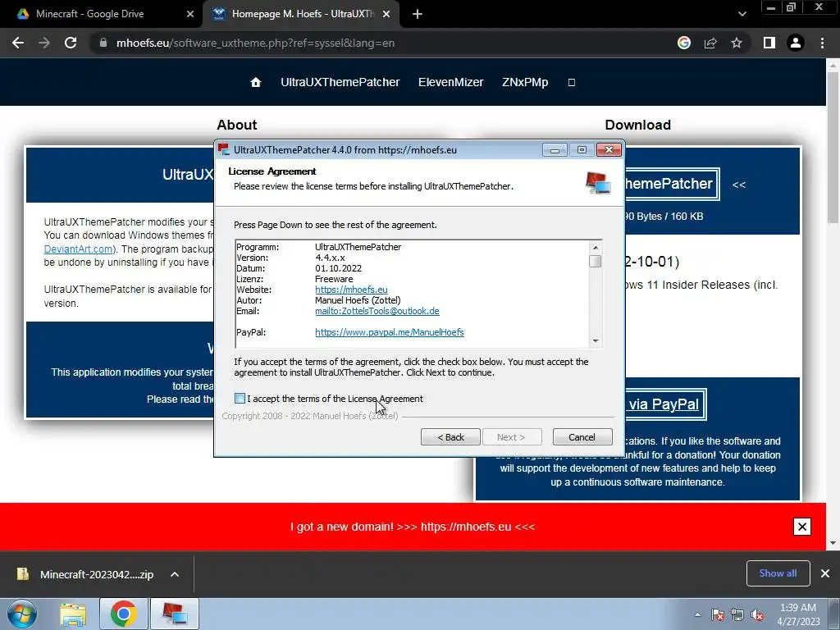Click Show all downloads
Screen dimensions: 840x630
click(778, 573)
